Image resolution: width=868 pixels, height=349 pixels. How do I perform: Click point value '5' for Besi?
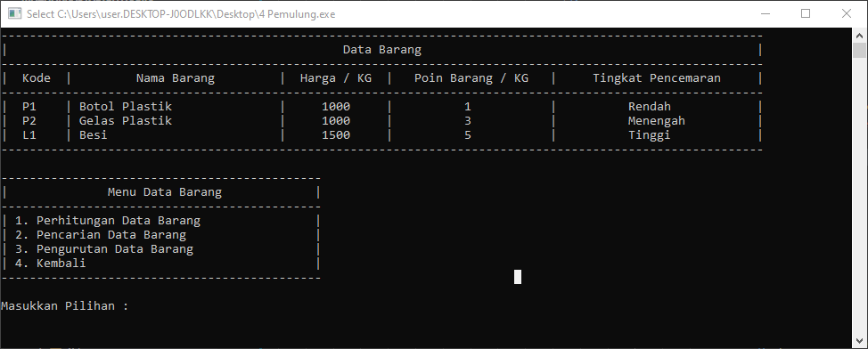(x=468, y=135)
